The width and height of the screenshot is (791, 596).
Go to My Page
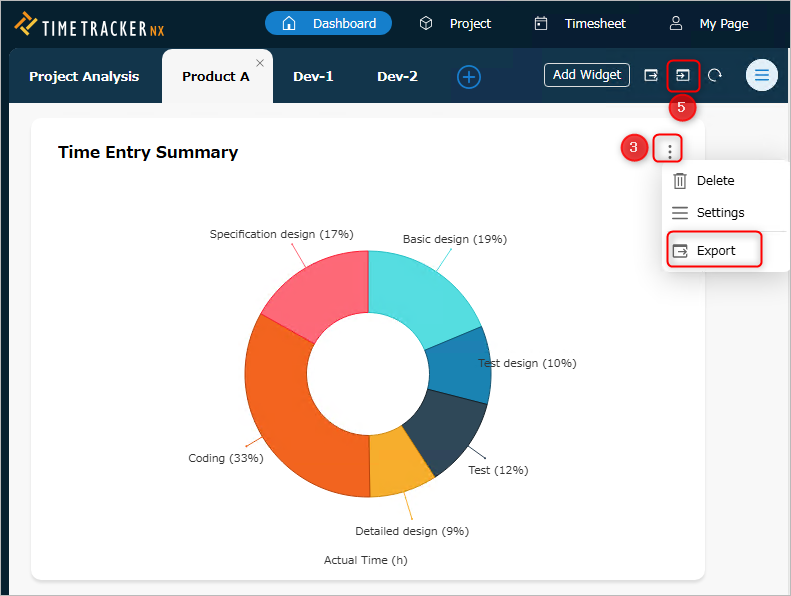pyautogui.click(x=709, y=23)
